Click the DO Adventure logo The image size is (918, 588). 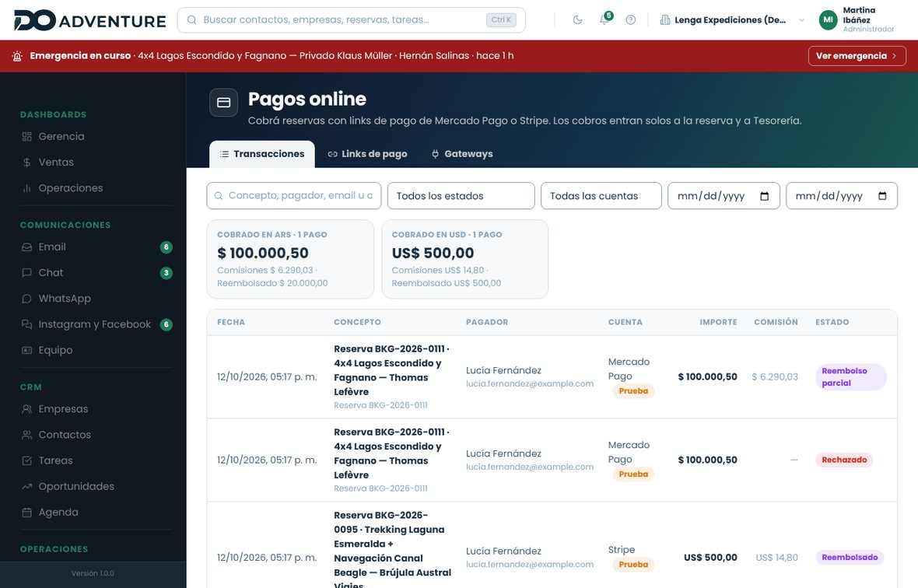90,20
